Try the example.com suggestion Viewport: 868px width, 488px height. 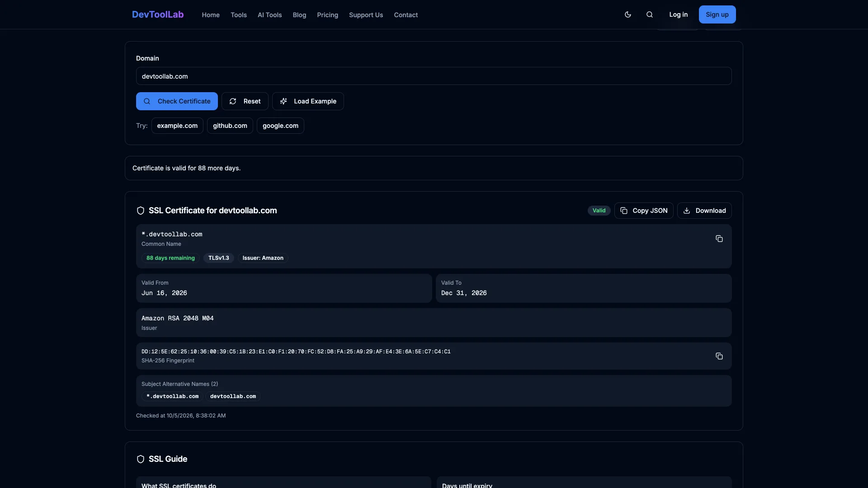tap(177, 126)
